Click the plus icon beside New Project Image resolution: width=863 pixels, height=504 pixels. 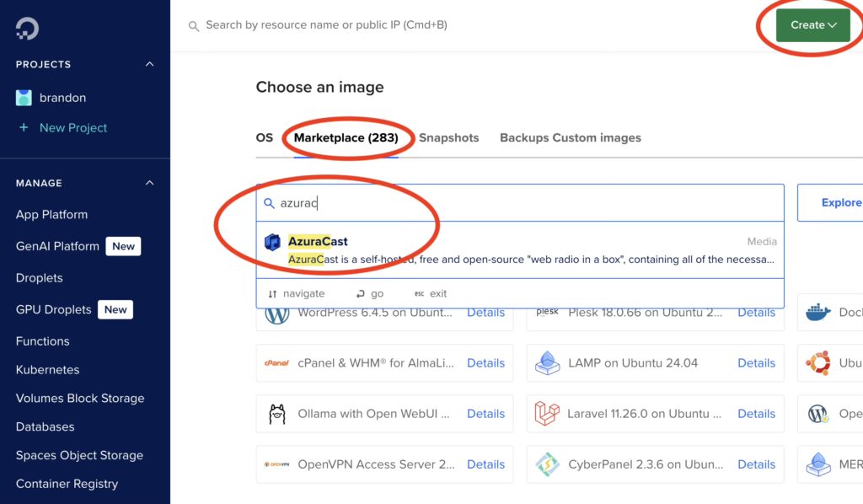pyautogui.click(x=24, y=127)
